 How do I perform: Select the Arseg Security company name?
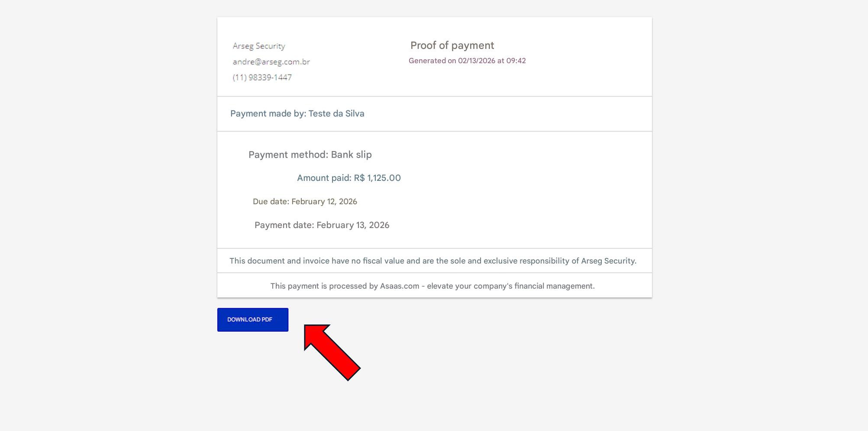[x=258, y=46]
